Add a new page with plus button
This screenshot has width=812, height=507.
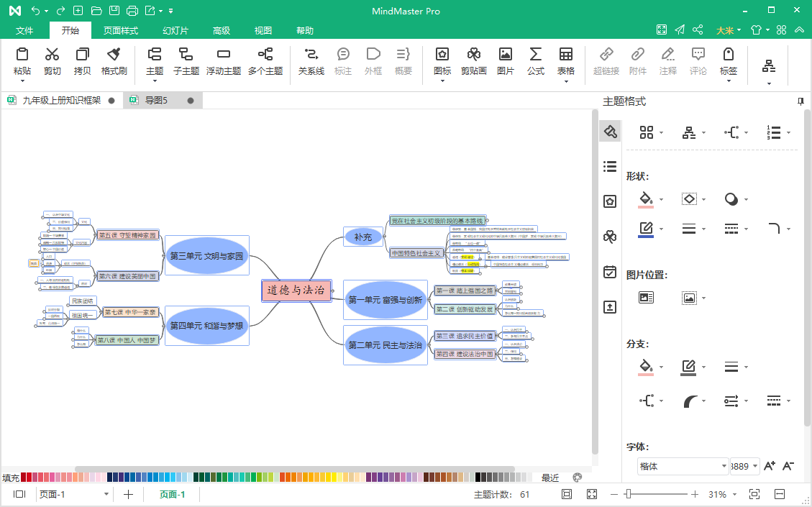tap(128, 494)
